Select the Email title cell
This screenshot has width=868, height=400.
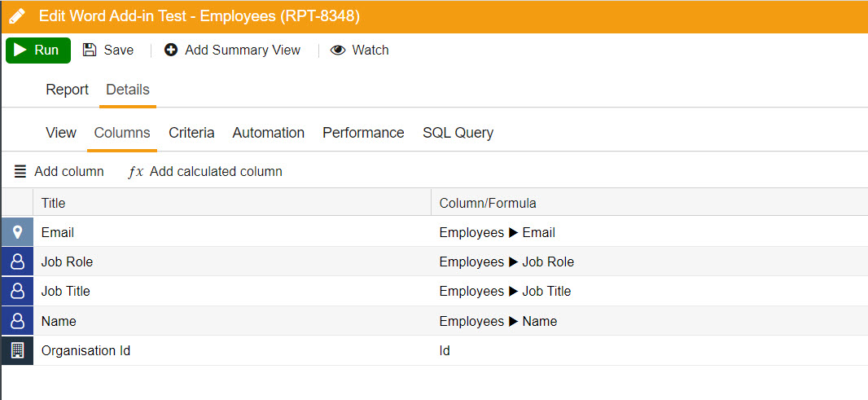point(232,233)
